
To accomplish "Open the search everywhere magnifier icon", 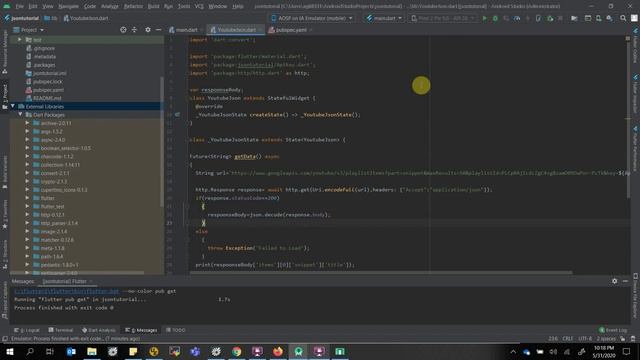I will [623, 18].
